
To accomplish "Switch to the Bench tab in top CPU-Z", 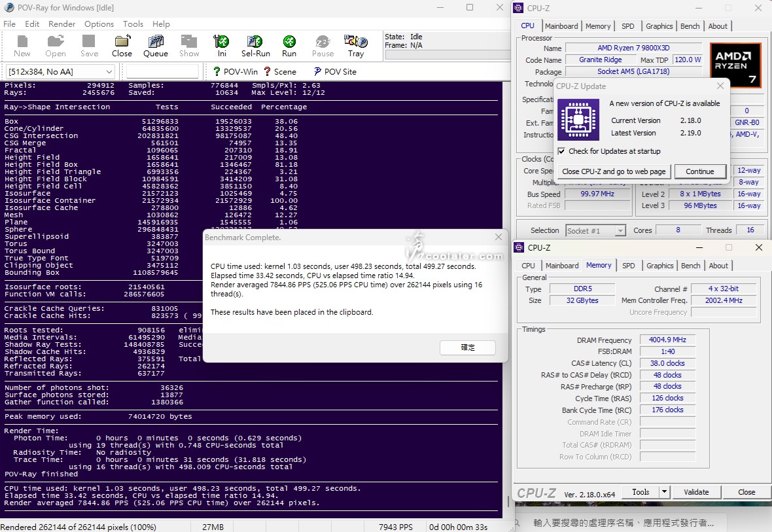I will (x=690, y=26).
